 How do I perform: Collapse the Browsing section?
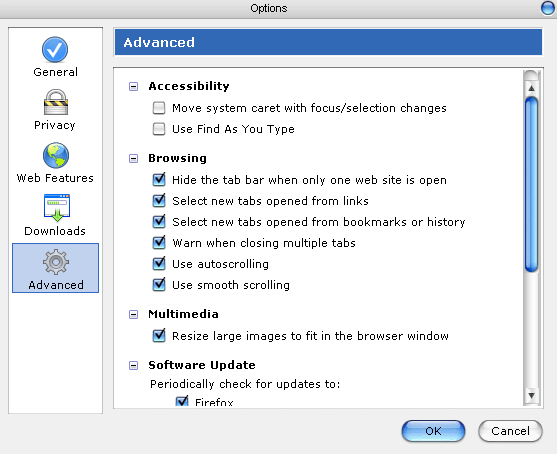133,158
